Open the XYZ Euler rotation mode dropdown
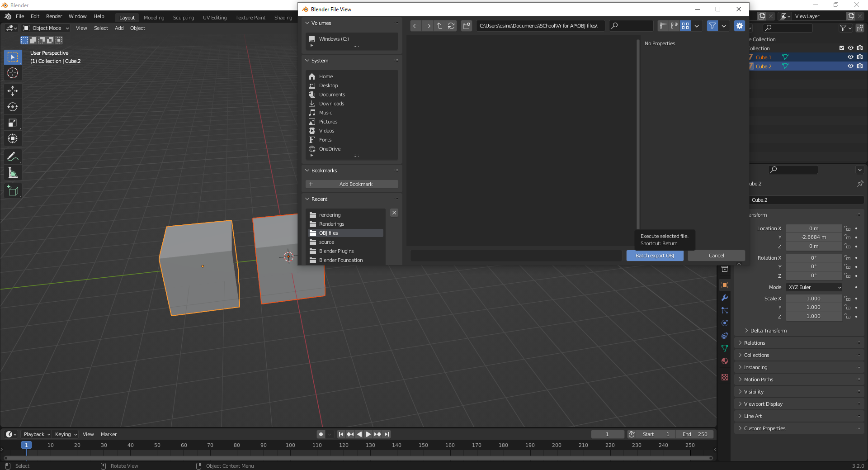This screenshot has width=868, height=470. tap(814, 287)
